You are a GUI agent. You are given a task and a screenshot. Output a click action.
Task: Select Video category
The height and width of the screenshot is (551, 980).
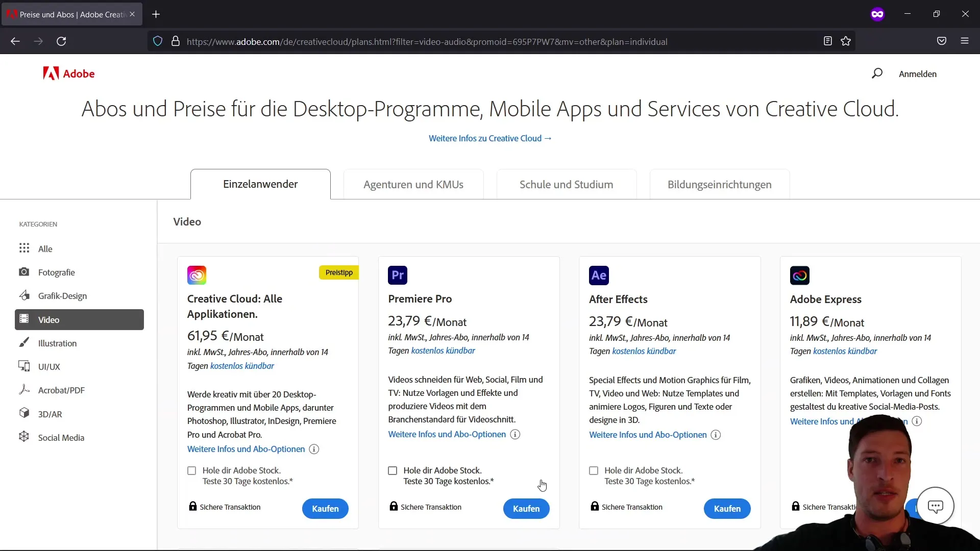pos(79,319)
